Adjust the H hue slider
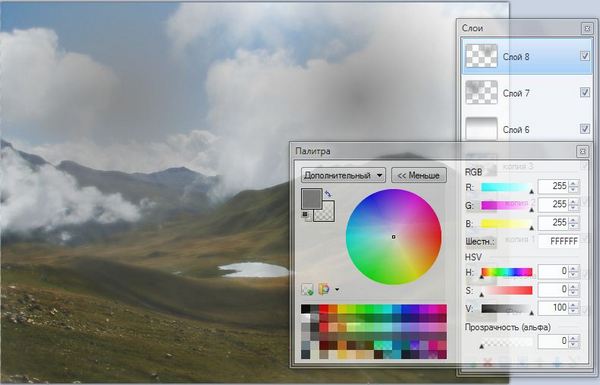 (506, 272)
